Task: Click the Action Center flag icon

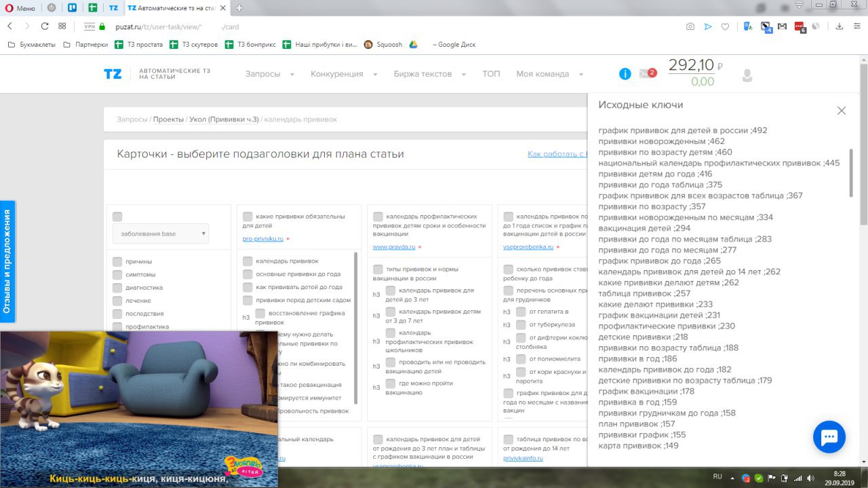Action: (x=772, y=478)
